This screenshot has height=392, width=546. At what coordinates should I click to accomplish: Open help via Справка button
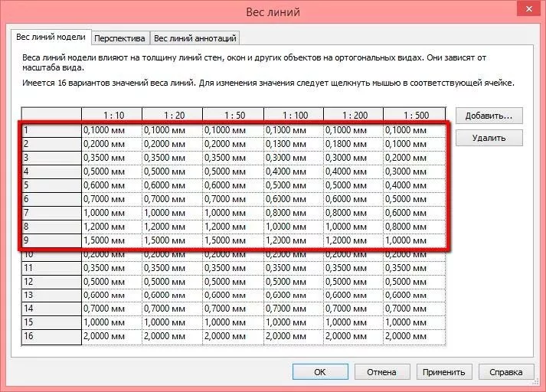(506, 372)
